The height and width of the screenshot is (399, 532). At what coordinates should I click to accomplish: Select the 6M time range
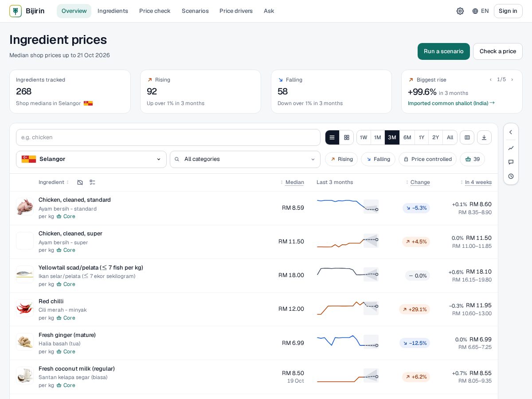tap(407, 137)
